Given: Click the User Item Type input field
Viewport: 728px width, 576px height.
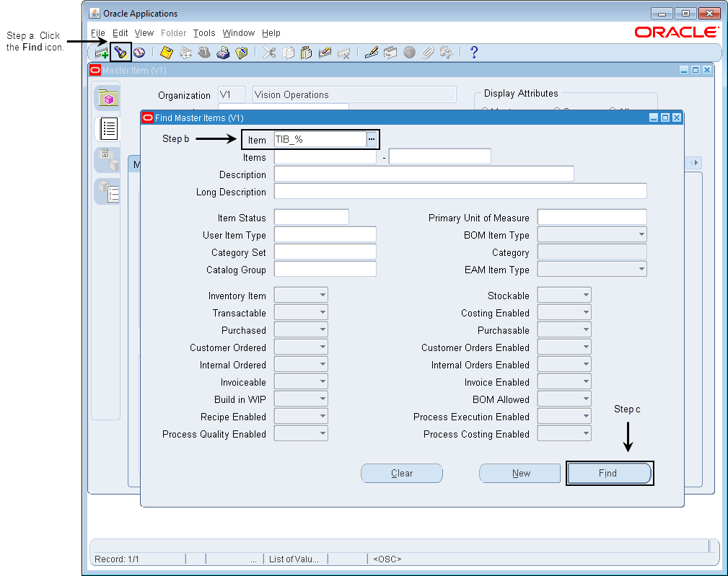Looking at the screenshot, I should (325, 235).
